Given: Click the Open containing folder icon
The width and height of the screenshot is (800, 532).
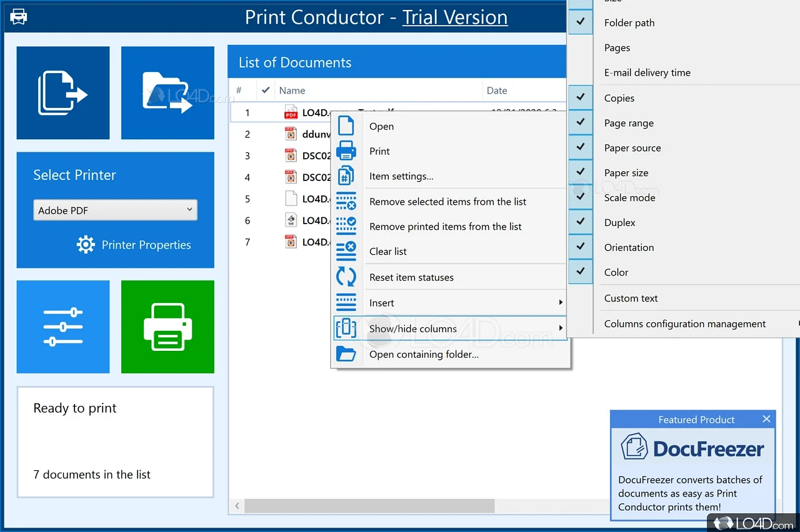Looking at the screenshot, I should 346,354.
